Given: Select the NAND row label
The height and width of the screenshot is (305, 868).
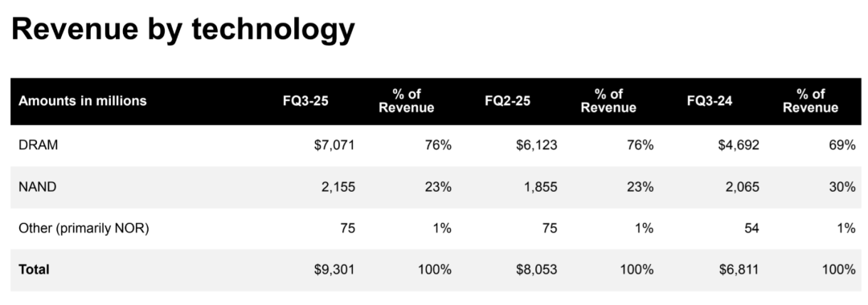Looking at the screenshot, I should (x=38, y=187).
